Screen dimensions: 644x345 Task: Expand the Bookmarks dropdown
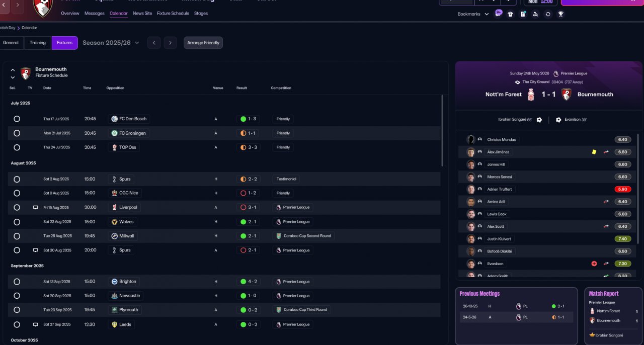tap(473, 14)
